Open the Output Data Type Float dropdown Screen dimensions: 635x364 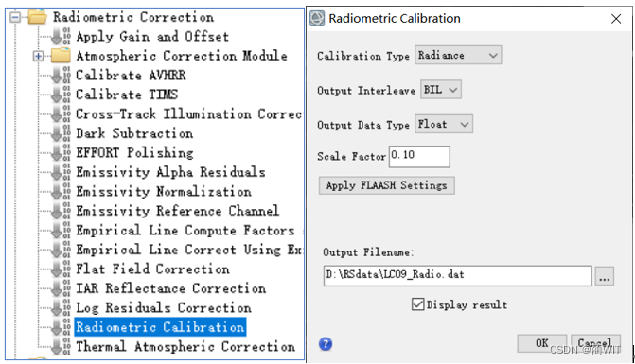[x=444, y=124]
